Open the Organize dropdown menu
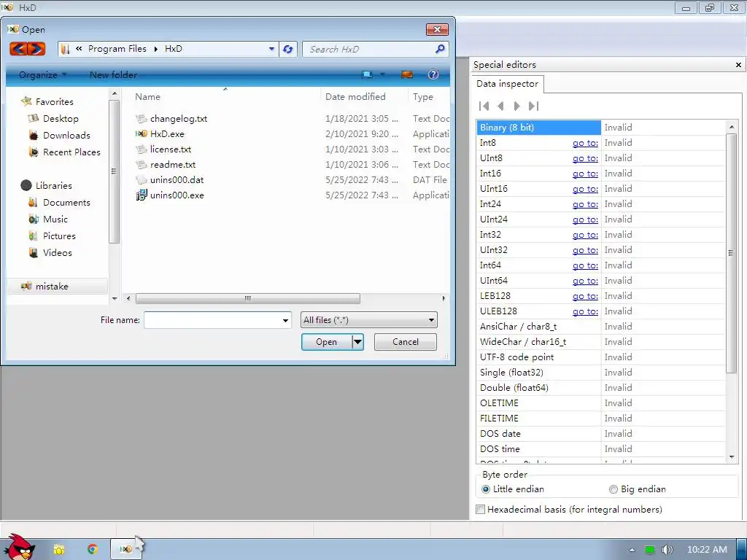 (42, 75)
